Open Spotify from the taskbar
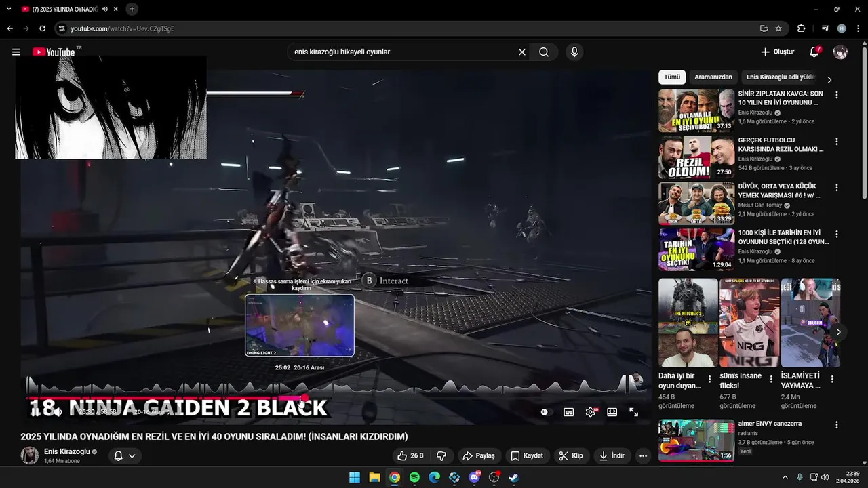Viewport: 868px width, 488px height. [x=414, y=477]
